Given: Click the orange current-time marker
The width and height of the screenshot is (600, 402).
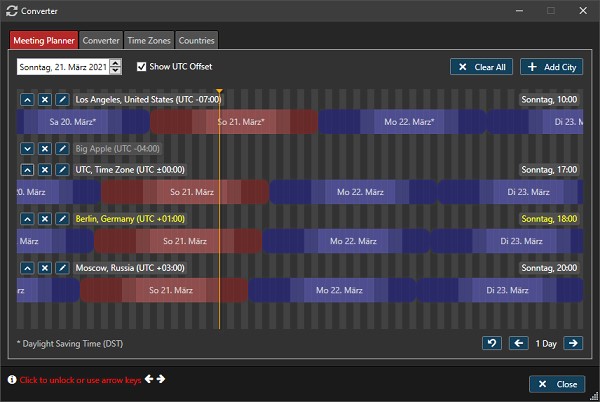Looking at the screenshot, I should [x=219, y=93].
